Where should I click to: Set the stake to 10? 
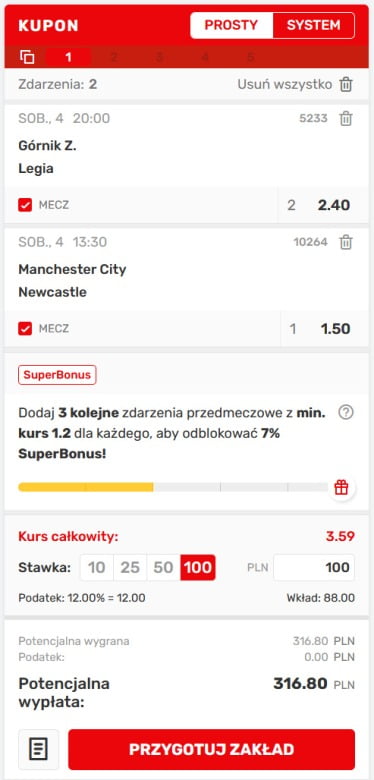pyautogui.click(x=96, y=568)
